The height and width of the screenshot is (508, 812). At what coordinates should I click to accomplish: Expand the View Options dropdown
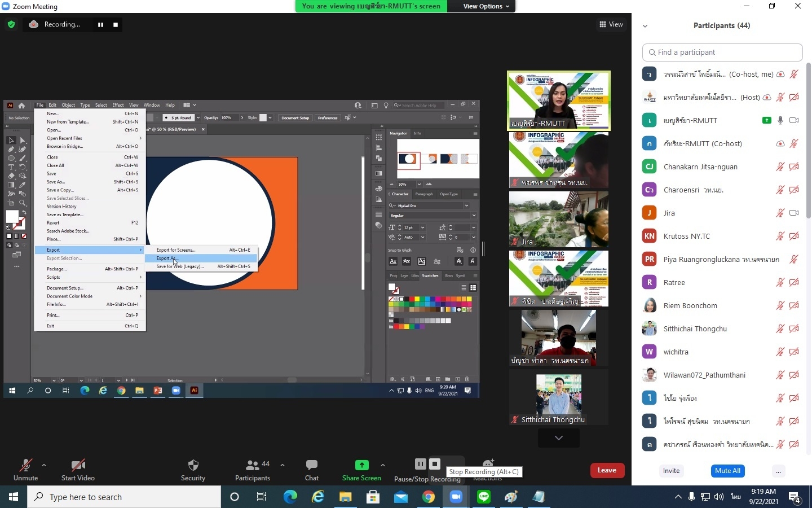[x=486, y=6]
